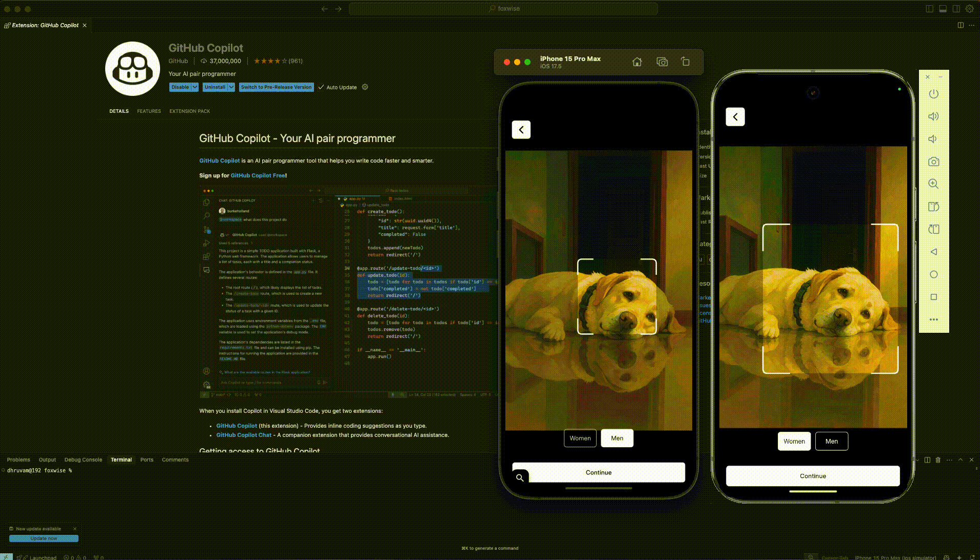The width and height of the screenshot is (980, 560).
Task: Click the Screenshot icon in iPhone simulator titlebar
Action: click(662, 62)
